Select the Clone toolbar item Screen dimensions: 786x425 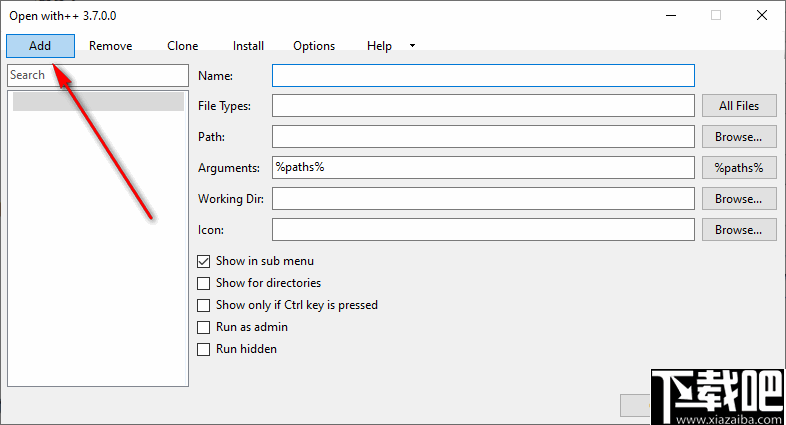point(183,46)
